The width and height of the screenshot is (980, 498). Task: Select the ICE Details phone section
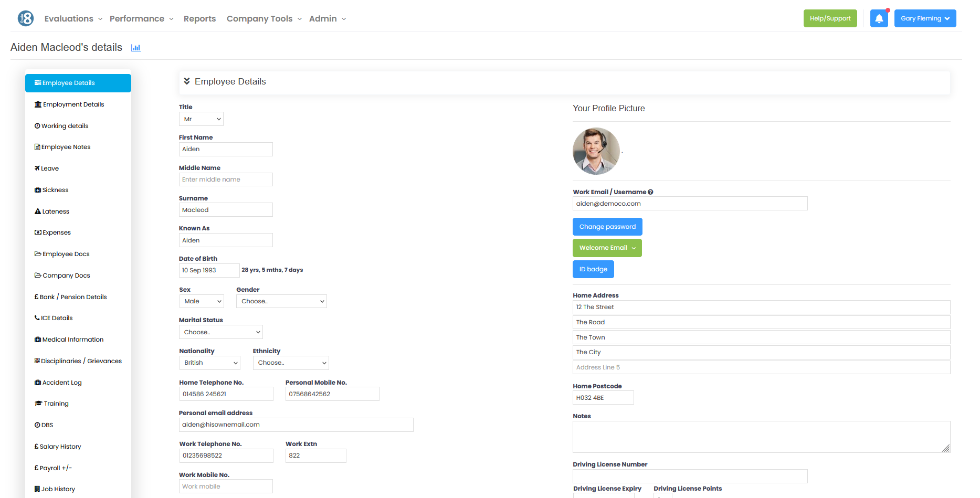pos(57,317)
